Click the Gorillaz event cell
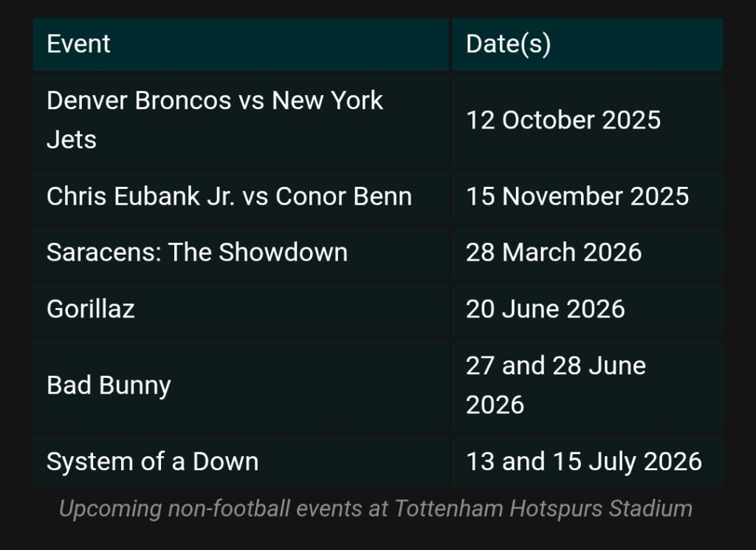 (x=91, y=309)
